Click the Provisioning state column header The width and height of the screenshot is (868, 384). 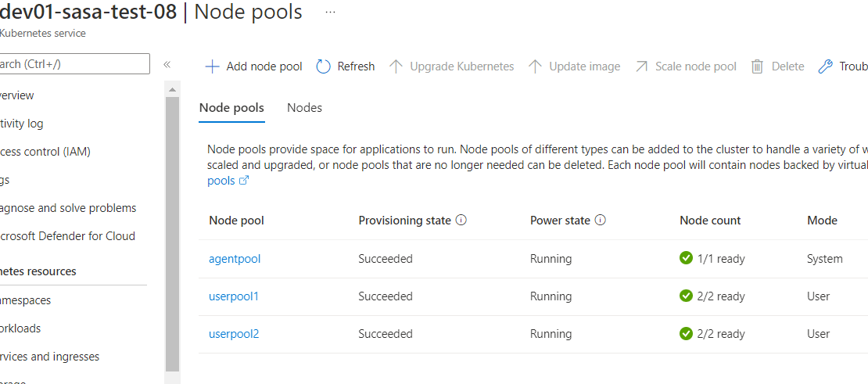coord(404,221)
